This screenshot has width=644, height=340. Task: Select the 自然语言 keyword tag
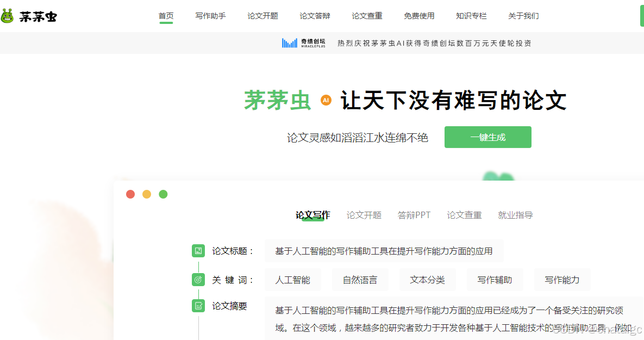360,280
